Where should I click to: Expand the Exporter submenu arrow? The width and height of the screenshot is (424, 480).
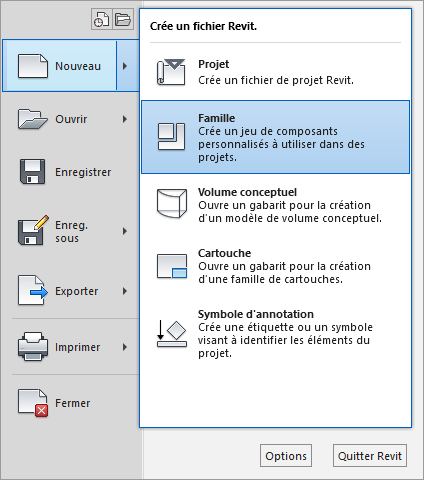(x=125, y=291)
